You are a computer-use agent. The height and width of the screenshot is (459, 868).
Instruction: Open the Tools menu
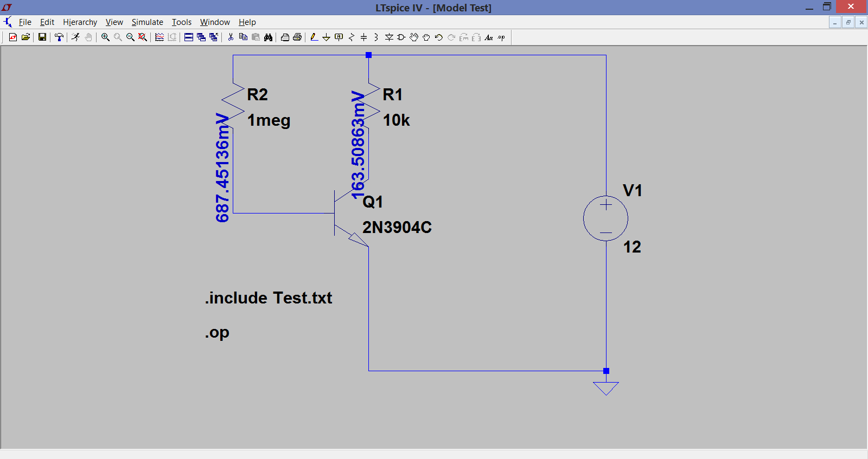tap(182, 22)
